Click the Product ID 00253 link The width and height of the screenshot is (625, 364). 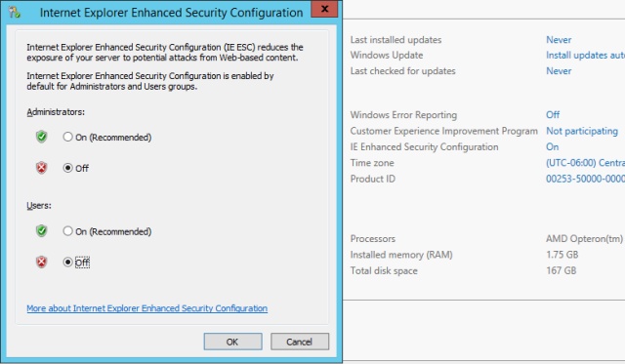coord(585,179)
